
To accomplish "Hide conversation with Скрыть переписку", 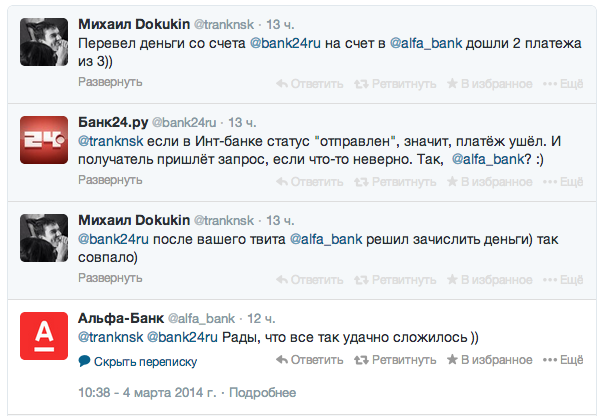I will click(138, 361).
